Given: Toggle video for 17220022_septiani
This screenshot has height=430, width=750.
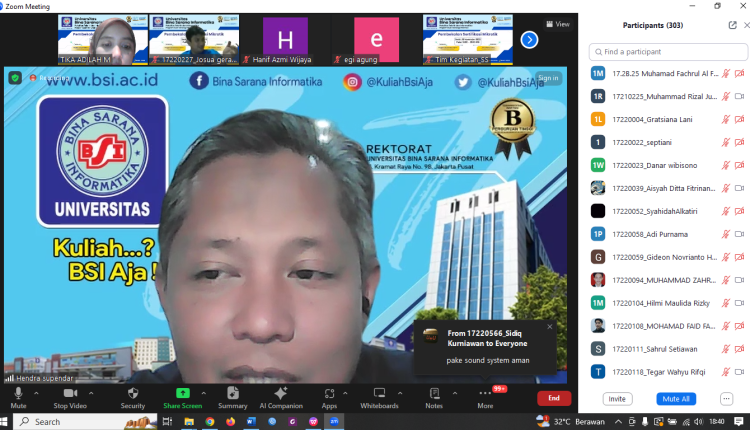Looking at the screenshot, I should tap(739, 142).
